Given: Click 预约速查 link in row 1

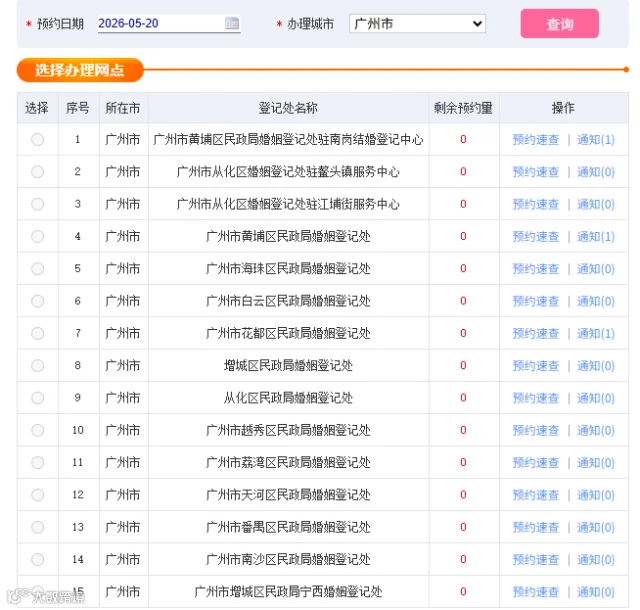Looking at the screenshot, I should (x=536, y=140).
